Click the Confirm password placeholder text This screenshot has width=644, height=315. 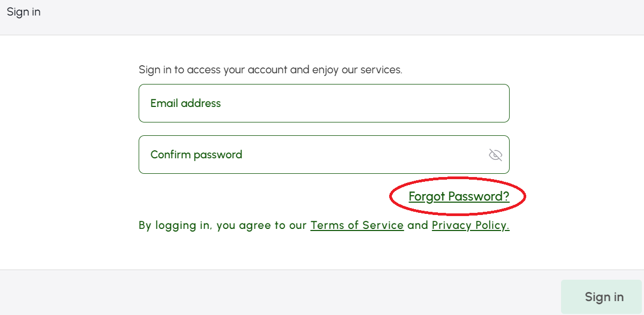point(196,155)
